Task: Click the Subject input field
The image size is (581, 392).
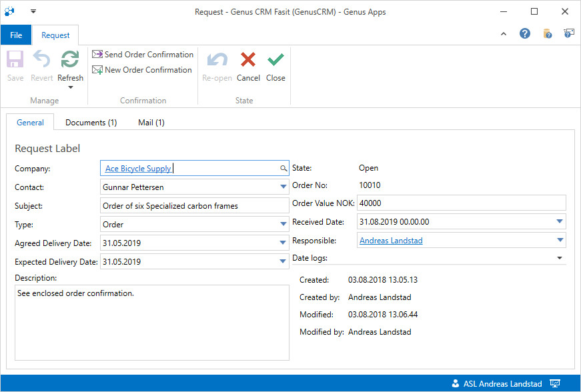Action: [195, 206]
